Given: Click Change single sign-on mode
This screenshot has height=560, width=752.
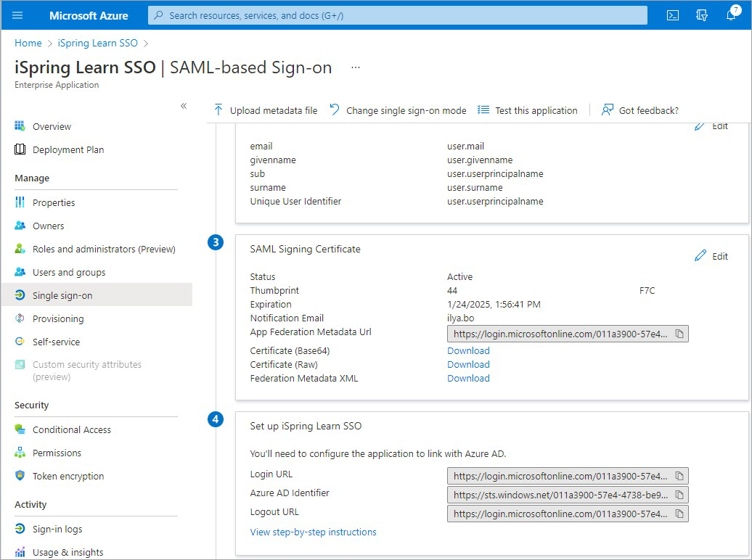Looking at the screenshot, I should (x=398, y=110).
